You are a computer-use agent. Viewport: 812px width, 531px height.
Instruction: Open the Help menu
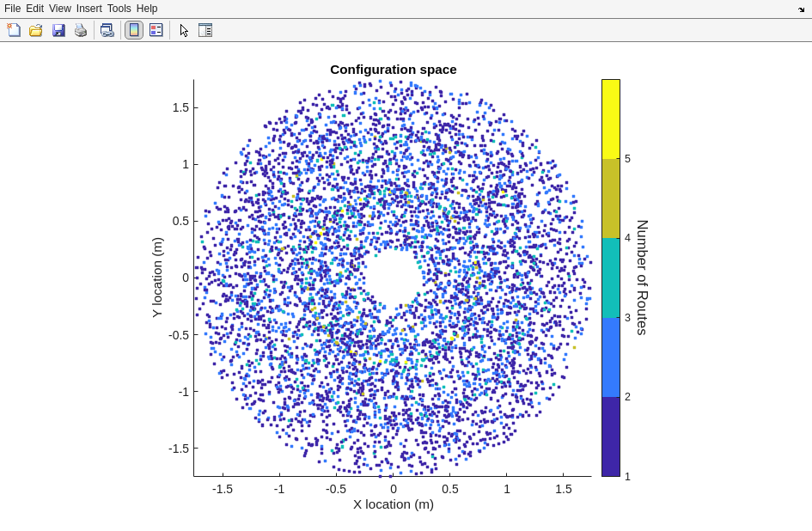pyautogui.click(x=147, y=9)
